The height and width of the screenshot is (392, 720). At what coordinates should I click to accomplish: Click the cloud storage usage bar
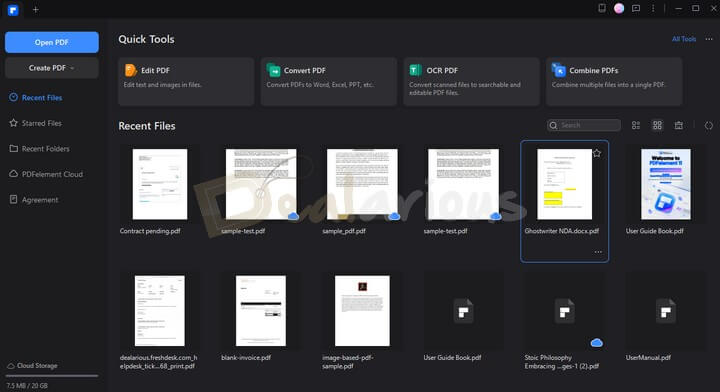coord(52,375)
